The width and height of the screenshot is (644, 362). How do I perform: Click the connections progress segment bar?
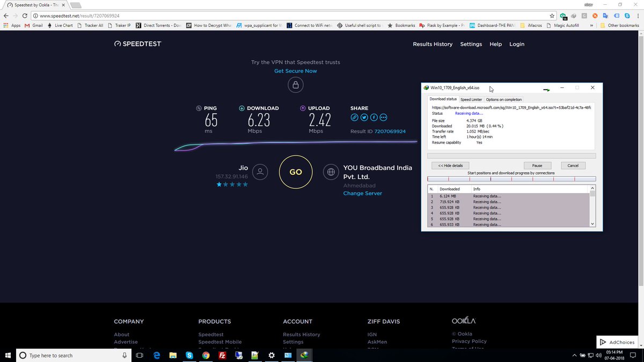tap(511, 179)
